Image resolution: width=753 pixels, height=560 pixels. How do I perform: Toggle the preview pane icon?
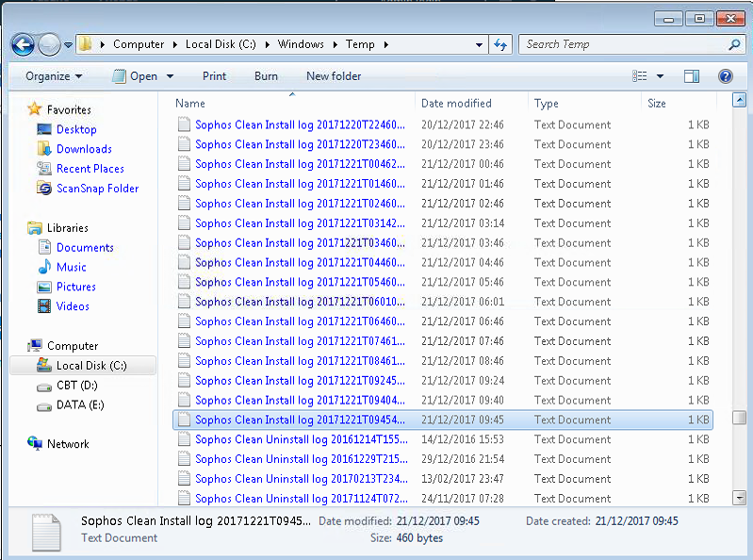click(x=692, y=75)
